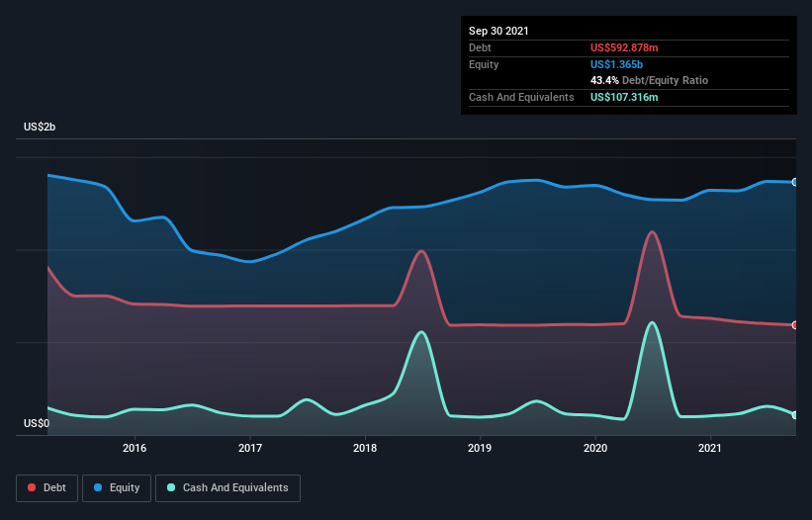Viewport: 812px width, 520px height.
Task: Click the Sep 30 2021 tooltip date
Action: pos(498,31)
